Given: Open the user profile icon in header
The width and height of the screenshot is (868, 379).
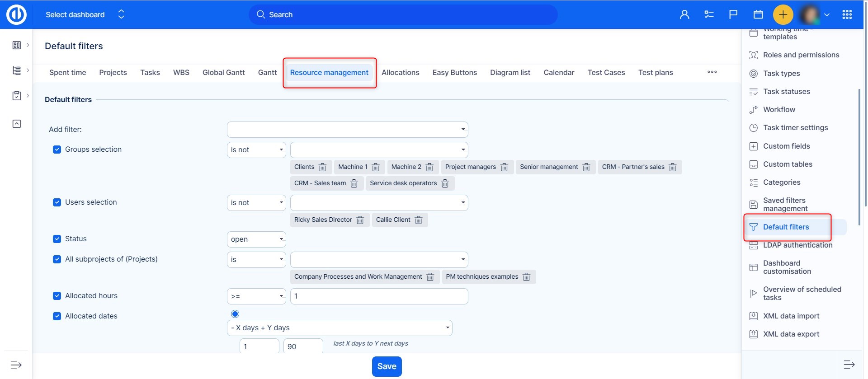Looking at the screenshot, I should pos(684,14).
